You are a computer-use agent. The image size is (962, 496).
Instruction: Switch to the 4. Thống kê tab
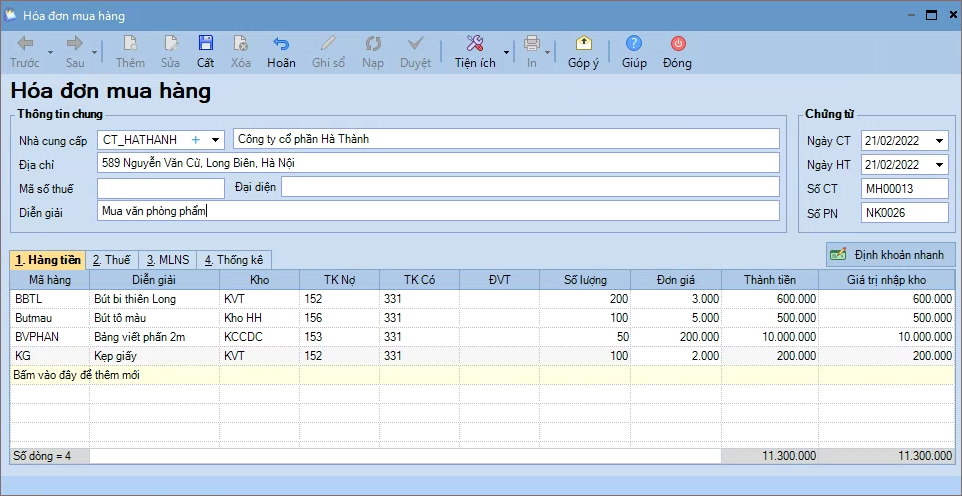pos(234,260)
